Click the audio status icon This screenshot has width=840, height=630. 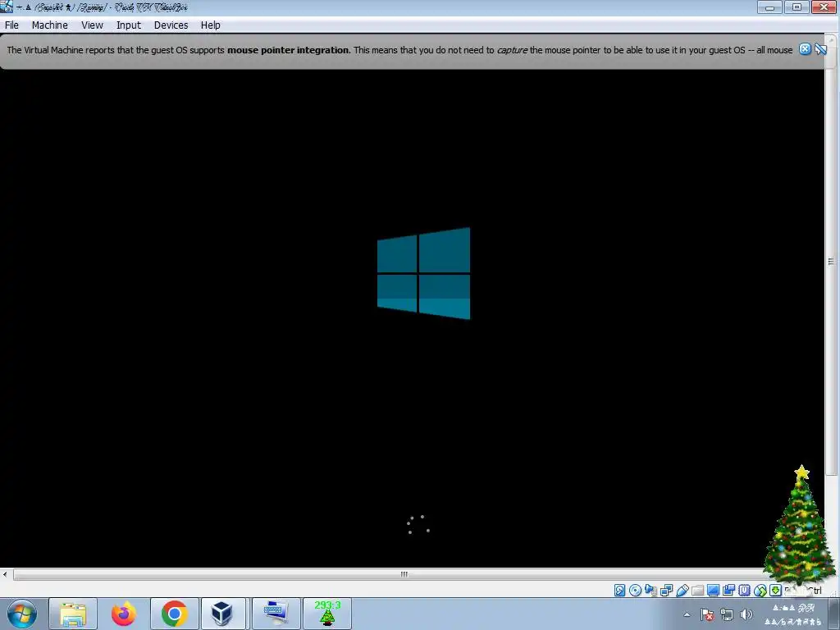(651, 591)
